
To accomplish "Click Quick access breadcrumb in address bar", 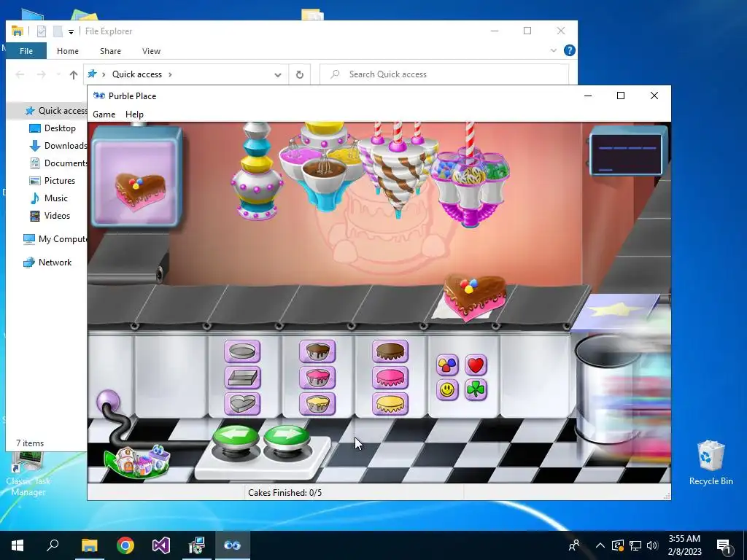I will point(136,74).
